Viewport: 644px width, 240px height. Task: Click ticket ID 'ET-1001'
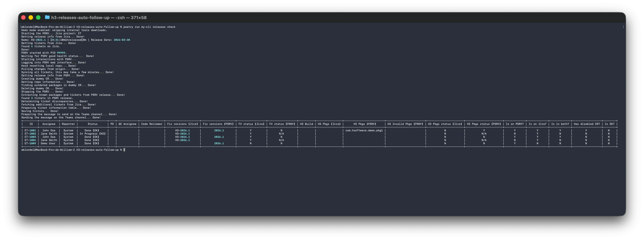click(x=30, y=131)
